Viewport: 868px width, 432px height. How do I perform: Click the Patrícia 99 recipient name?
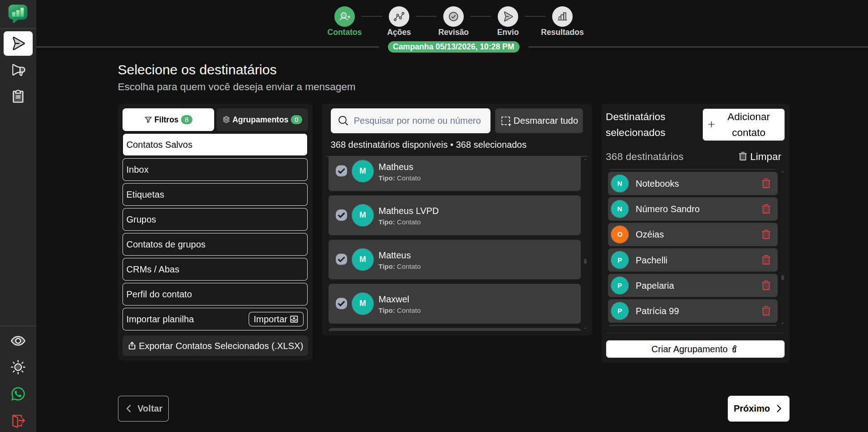point(657,311)
